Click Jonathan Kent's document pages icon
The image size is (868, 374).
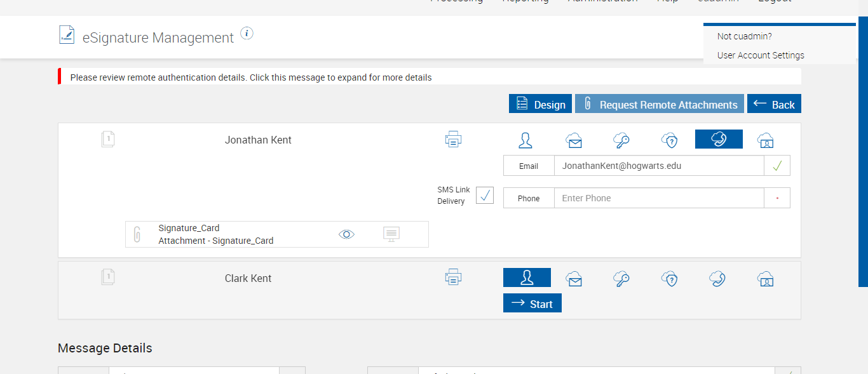(108, 139)
